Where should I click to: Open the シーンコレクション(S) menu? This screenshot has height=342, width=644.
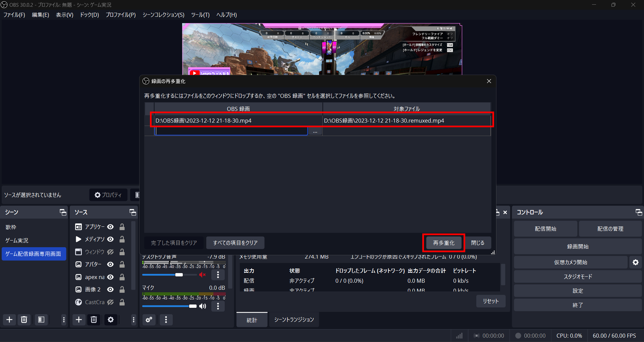point(163,15)
